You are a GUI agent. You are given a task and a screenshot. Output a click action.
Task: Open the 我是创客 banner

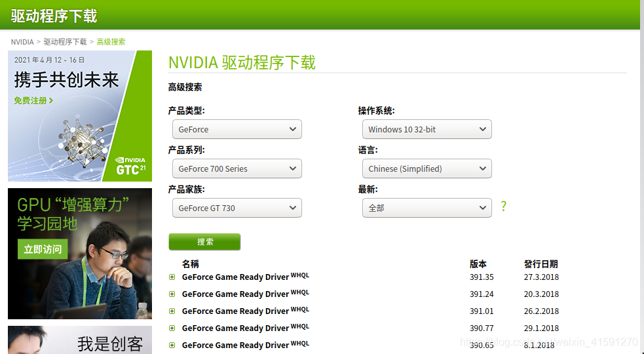click(x=80, y=340)
